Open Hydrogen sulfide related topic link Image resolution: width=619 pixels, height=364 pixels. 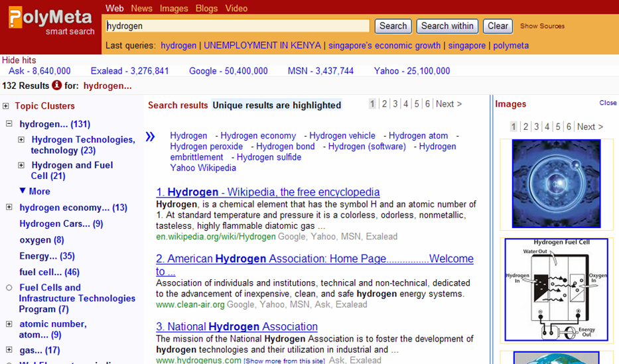pyautogui.click(x=269, y=157)
